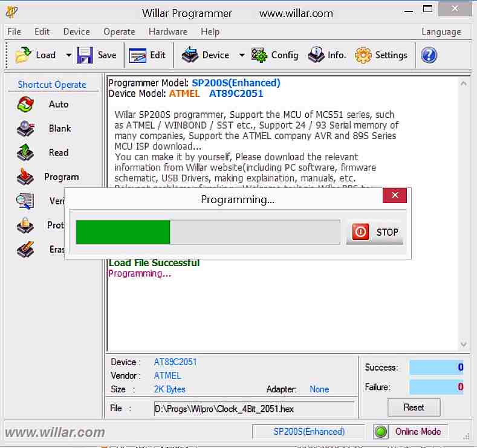Open the Operate menu
The height and width of the screenshot is (448, 477).
119,31
